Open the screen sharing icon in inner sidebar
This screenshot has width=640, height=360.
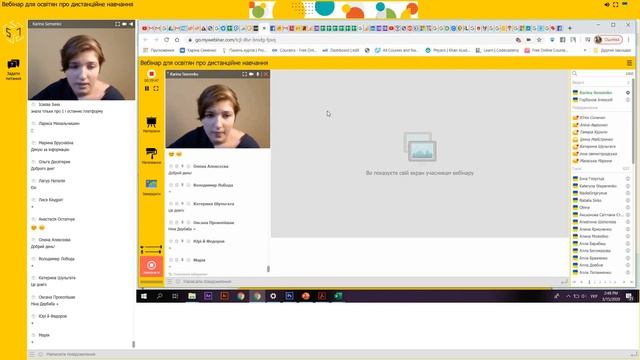click(x=151, y=187)
